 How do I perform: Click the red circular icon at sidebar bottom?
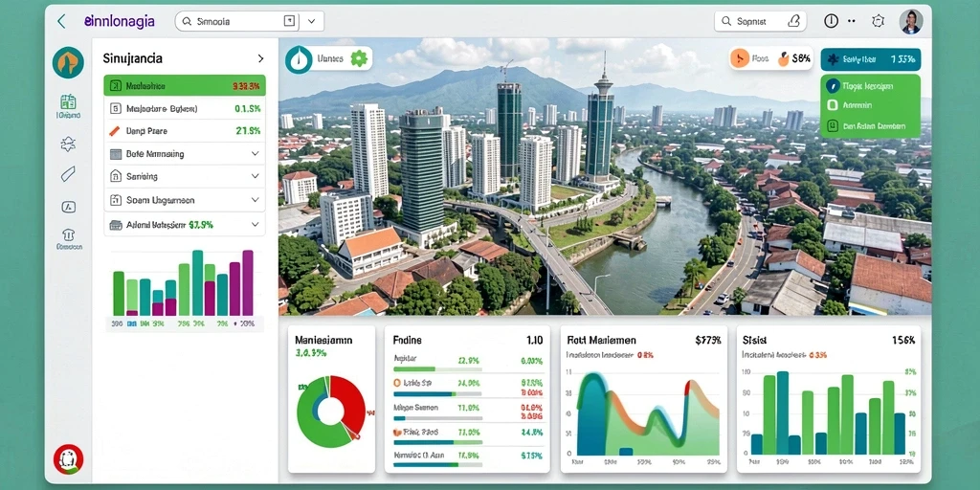point(68,459)
